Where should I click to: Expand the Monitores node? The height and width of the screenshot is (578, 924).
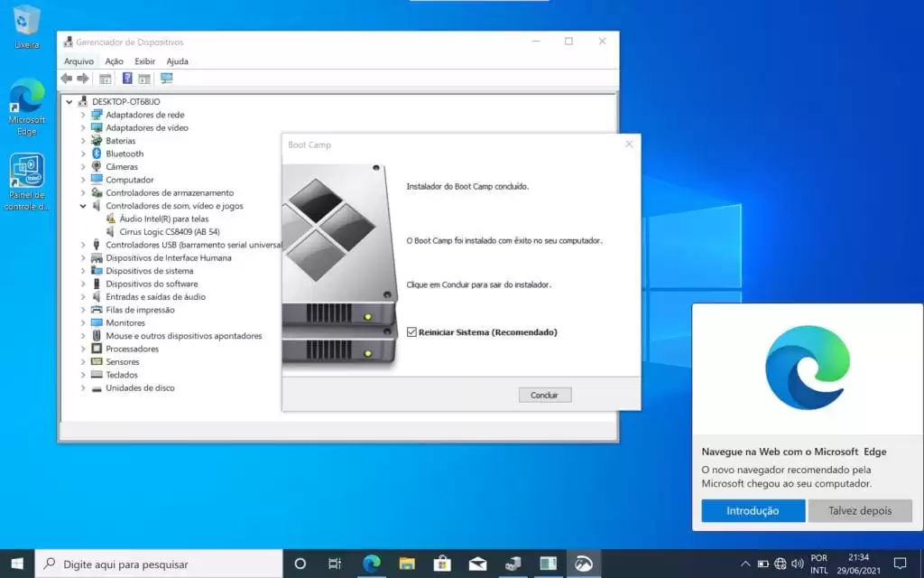click(x=83, y=322)
